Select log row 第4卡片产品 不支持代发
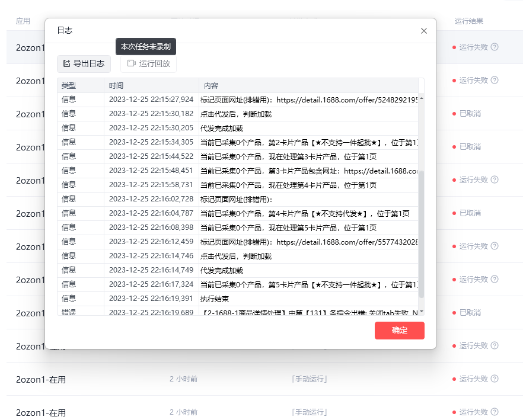This screenshot has width=523, height=420. [x=238, y=213]
